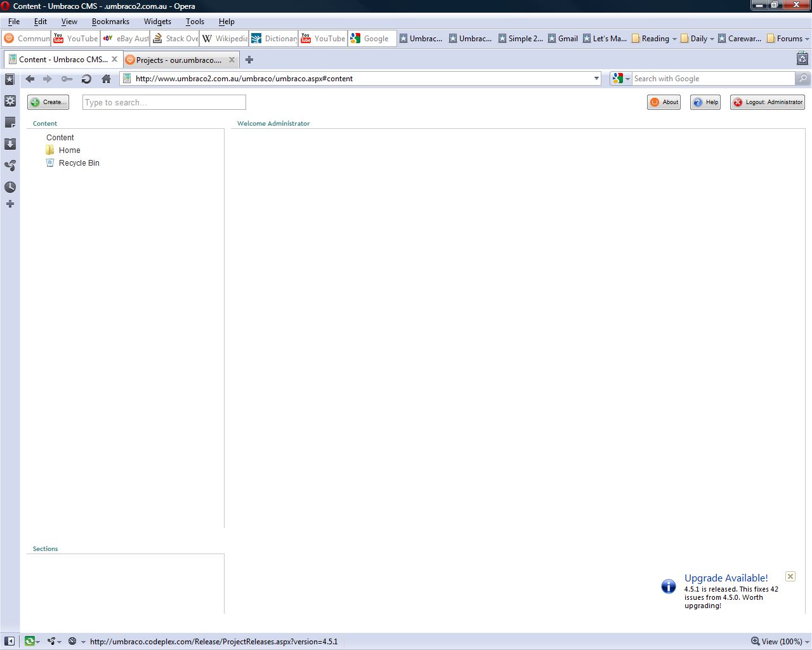Click the closed tabs trash icon
The height and width of the screenshot is (650, 812).
click(802, 59)
